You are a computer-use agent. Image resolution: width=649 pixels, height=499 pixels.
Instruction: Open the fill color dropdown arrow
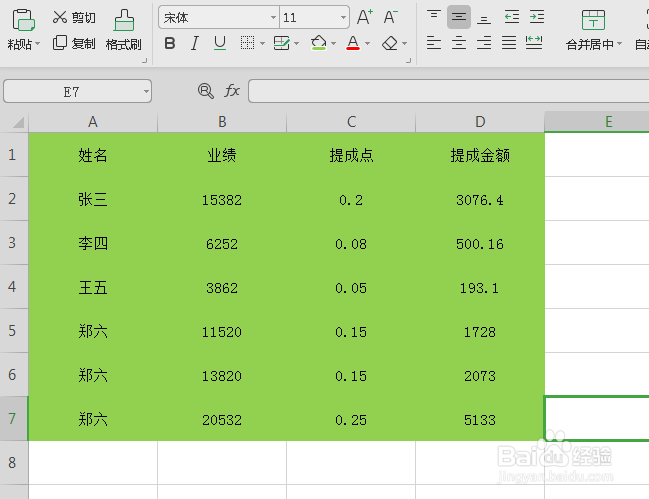333,43
